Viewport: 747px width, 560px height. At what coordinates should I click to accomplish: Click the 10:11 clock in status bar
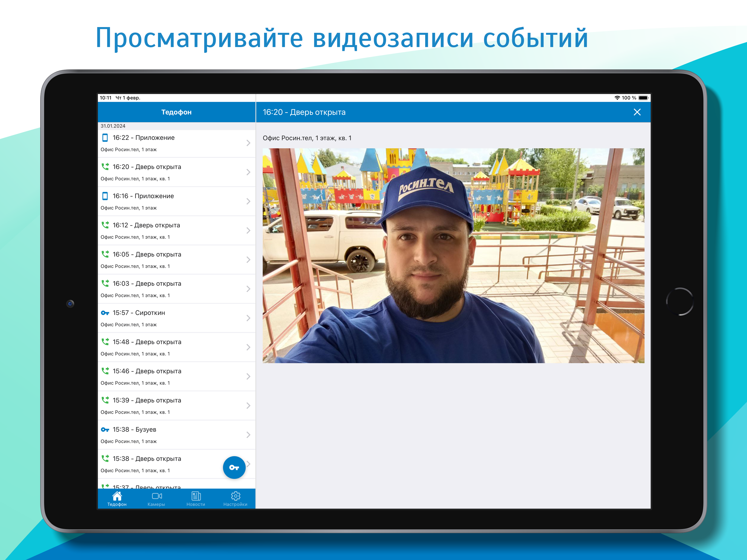click(x=105, y=98)
